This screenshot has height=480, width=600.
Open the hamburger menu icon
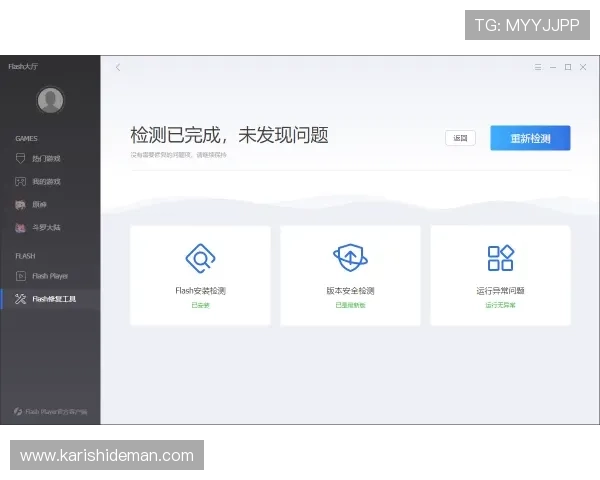(538, 67)
